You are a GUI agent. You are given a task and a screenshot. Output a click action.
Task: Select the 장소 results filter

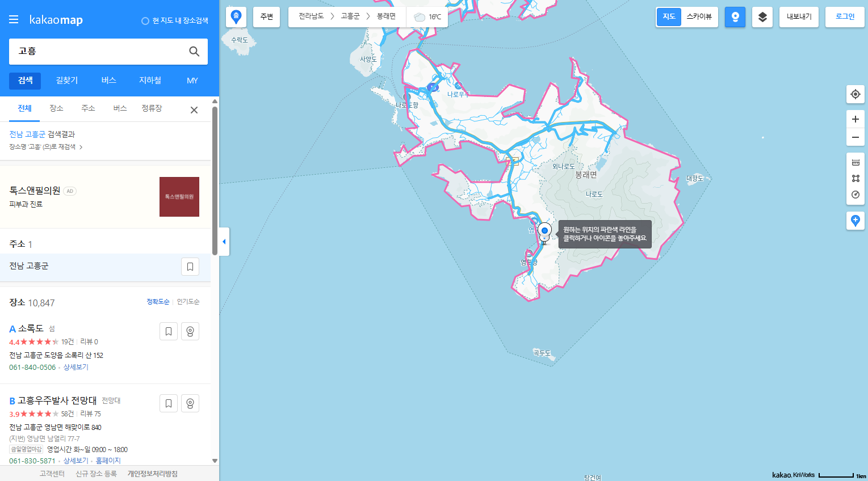coord(56,108)
